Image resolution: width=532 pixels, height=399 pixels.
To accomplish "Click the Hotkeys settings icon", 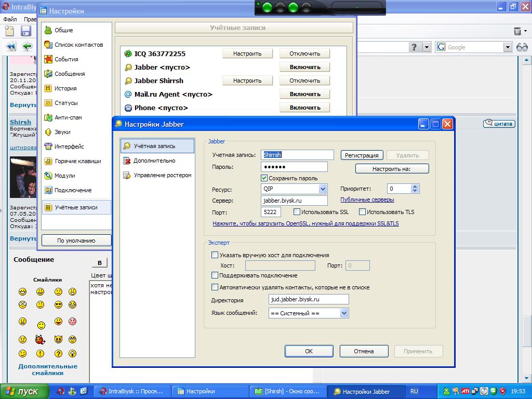I will pos(48,161).
